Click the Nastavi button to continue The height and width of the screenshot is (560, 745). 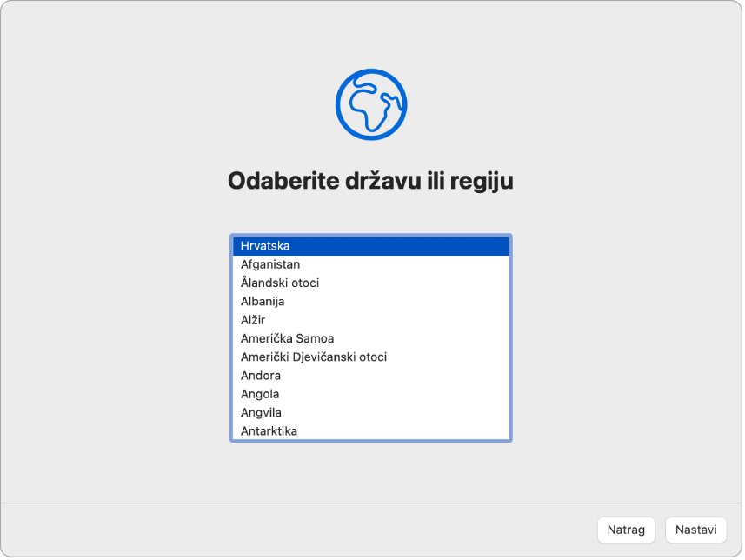(695, 530)
